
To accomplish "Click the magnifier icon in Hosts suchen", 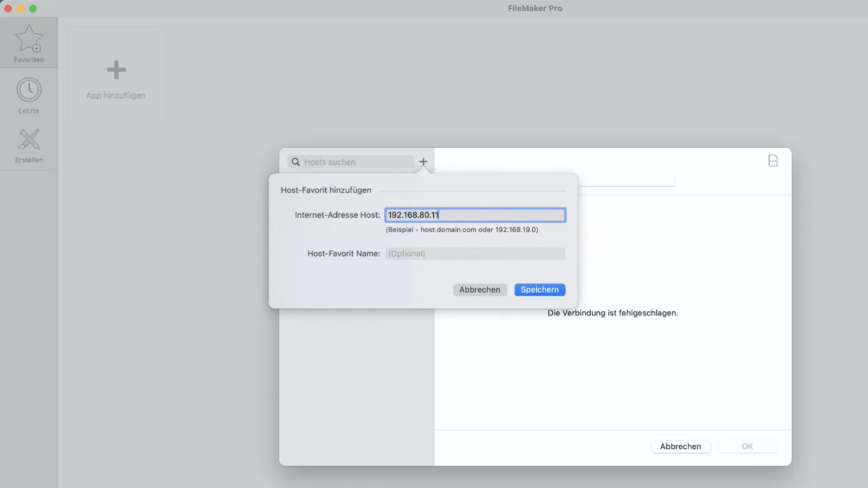I will click(x=296, y=162).
